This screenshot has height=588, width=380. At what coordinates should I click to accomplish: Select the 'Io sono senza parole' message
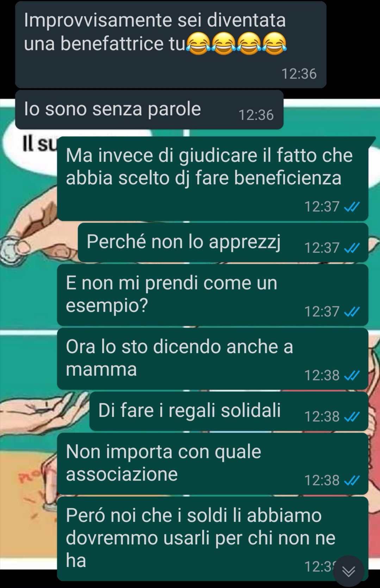[x=149, y=110]
